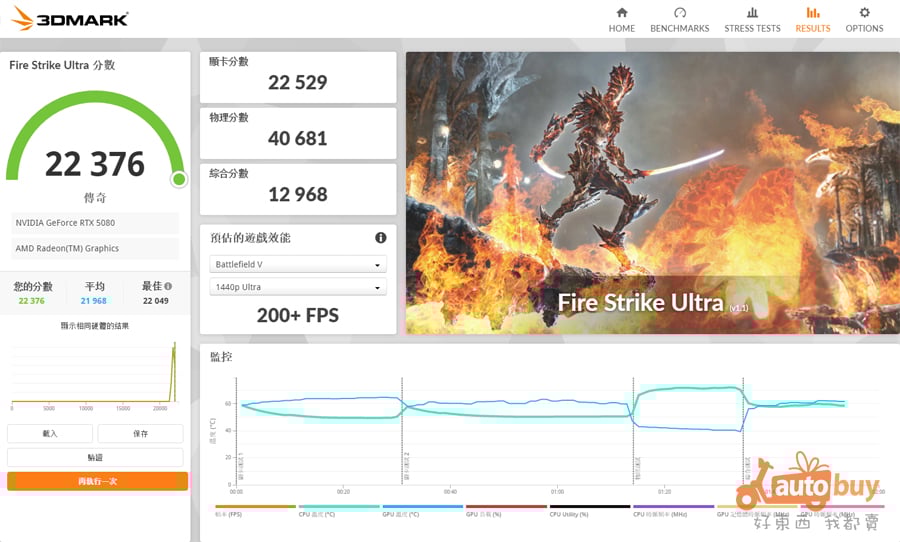The height and width of the screenshot is (542, 900).
Task: Open the Battlefield V game dropdown
Action: click(x=298, y=265)
